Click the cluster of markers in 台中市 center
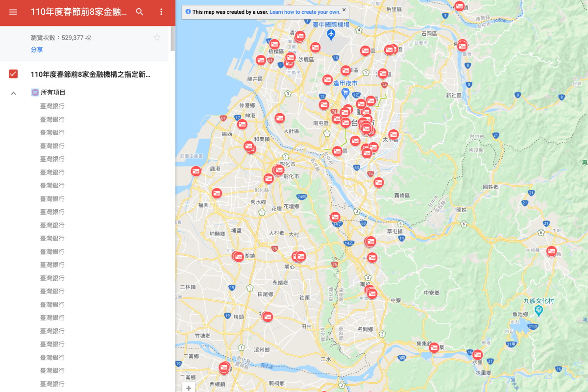The height and width of the screenshot is (392, 588). [x=365, y=128]
